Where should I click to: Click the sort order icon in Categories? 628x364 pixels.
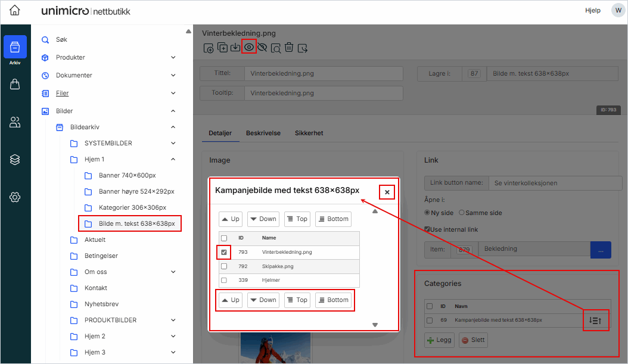(x=595, y=320)
